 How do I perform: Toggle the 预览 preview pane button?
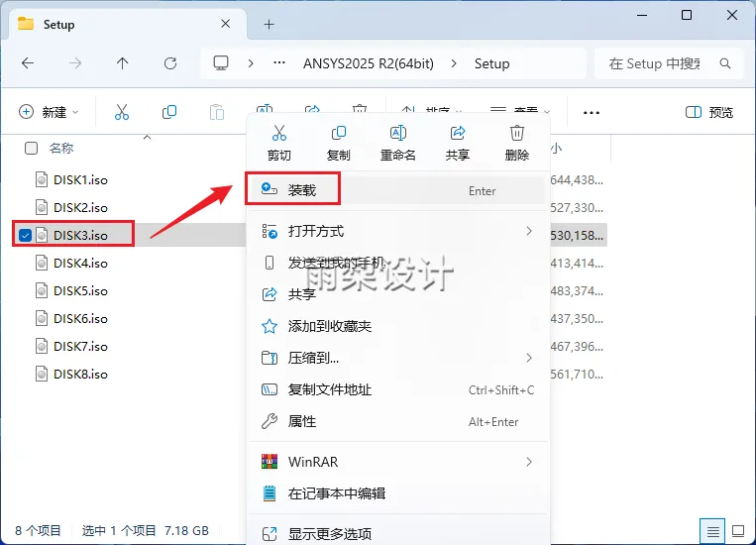coord(709,112)
